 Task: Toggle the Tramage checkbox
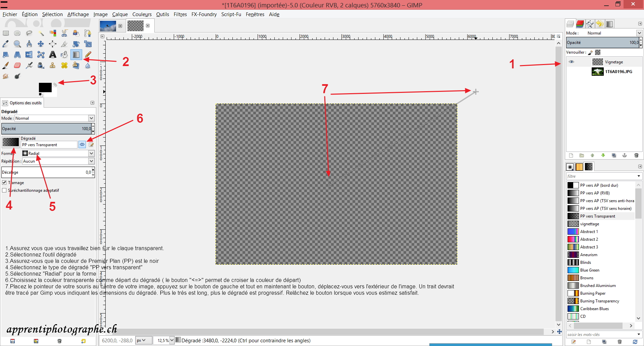(x=4, y=183)
